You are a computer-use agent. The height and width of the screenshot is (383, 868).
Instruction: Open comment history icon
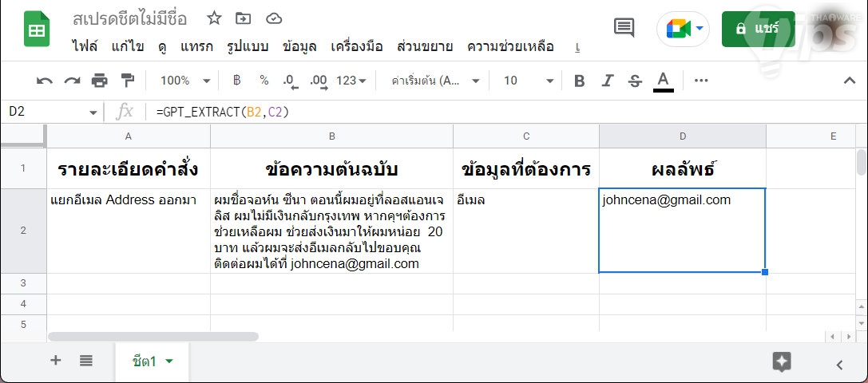624,27
